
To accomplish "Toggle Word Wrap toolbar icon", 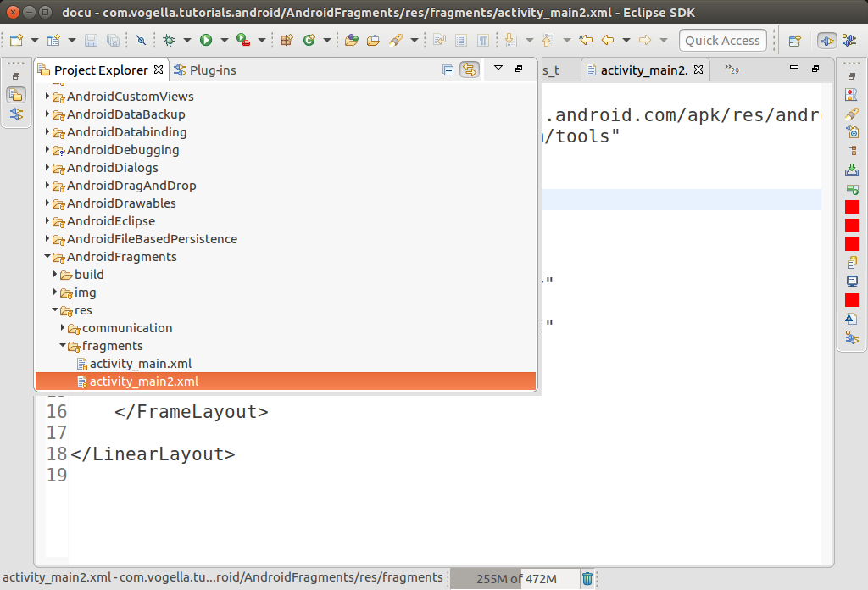I will click(440, 40).
